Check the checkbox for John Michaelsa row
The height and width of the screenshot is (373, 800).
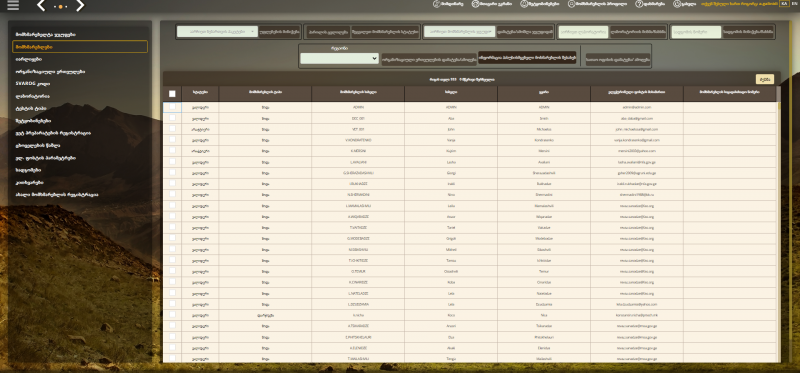coord(172,129)
